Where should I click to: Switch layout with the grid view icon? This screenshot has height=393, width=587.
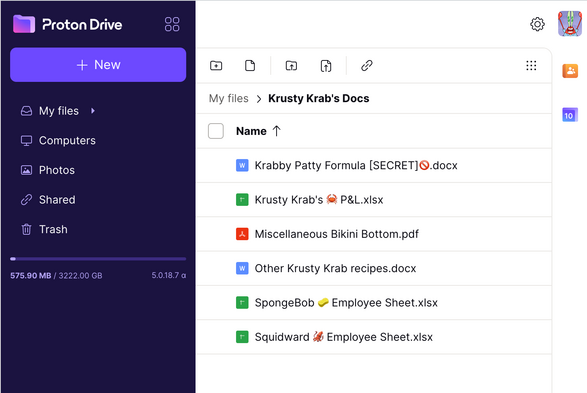coord(531,66)
